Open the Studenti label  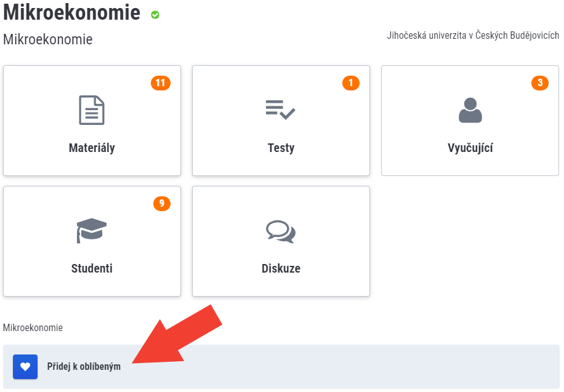tap(92, 268)
